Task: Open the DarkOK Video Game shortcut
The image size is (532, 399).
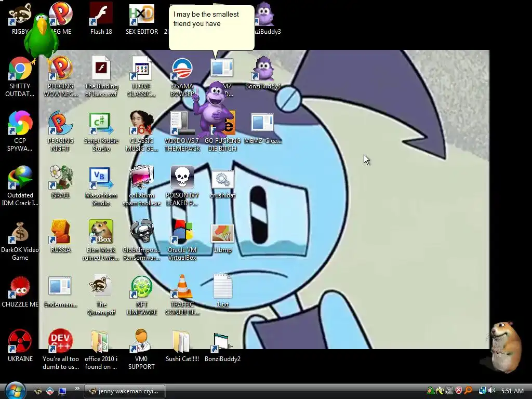Action: 20,241
